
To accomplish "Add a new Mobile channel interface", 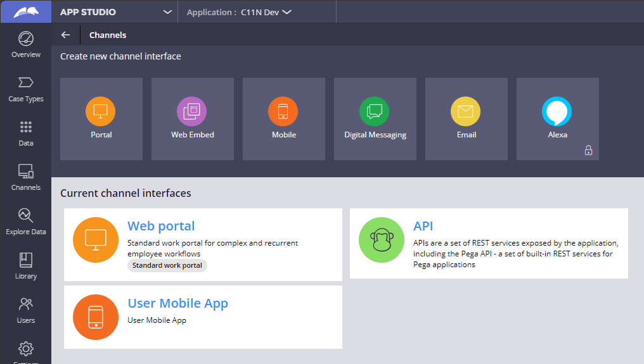I will (284, 119).
